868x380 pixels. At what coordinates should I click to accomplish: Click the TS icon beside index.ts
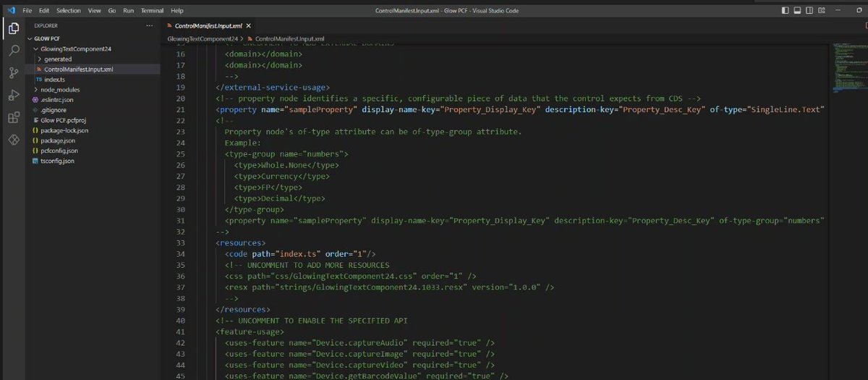click(38, 79)
